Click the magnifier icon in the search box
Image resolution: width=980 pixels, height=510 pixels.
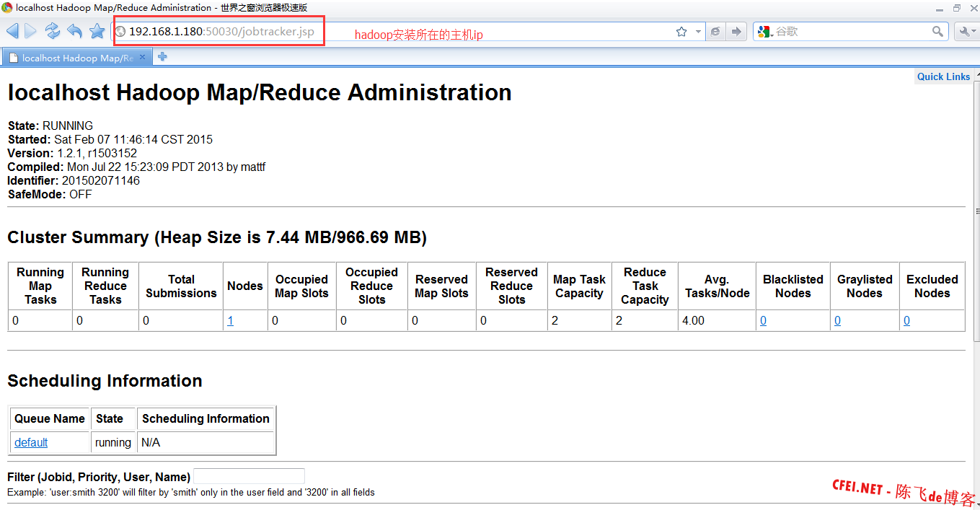click(x=937, y=31)
